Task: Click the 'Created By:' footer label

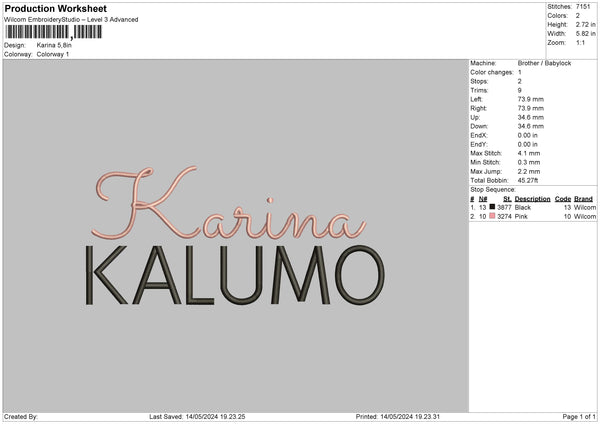Action: [x=21, y=416]
